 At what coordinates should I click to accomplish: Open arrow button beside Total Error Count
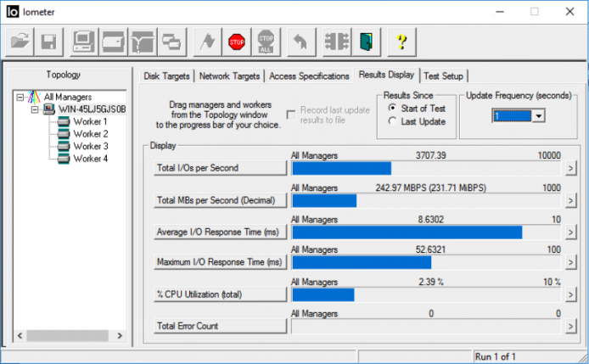pos(570,326)
